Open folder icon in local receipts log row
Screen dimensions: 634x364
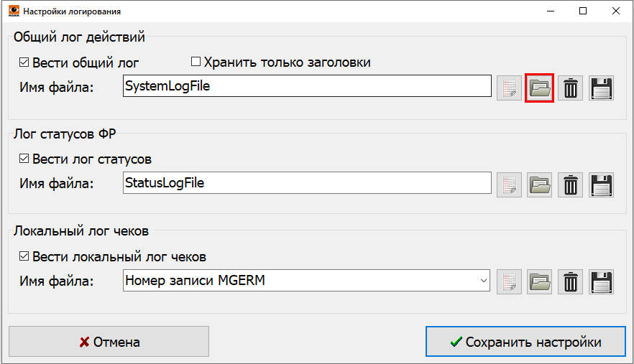click(539, 281)
